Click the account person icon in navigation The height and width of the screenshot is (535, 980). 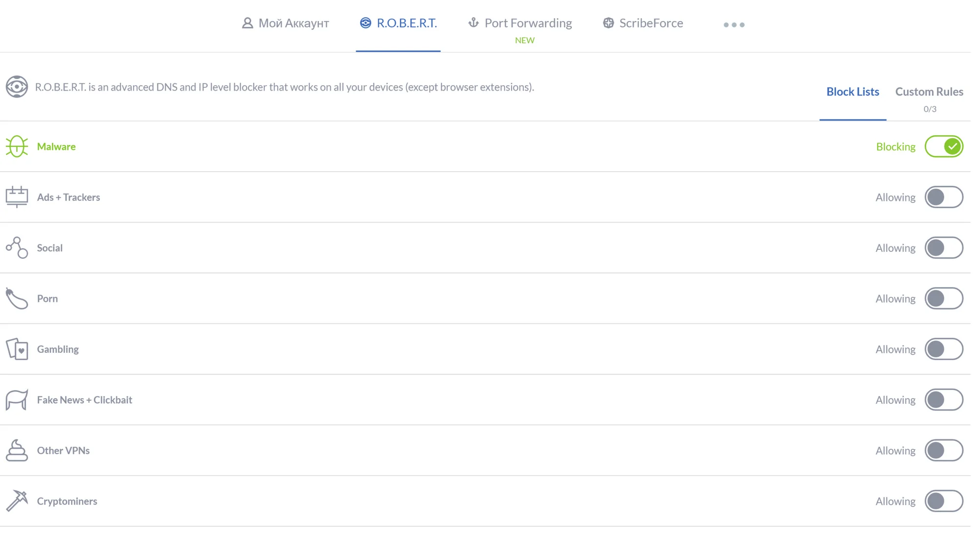coord(247,23)
